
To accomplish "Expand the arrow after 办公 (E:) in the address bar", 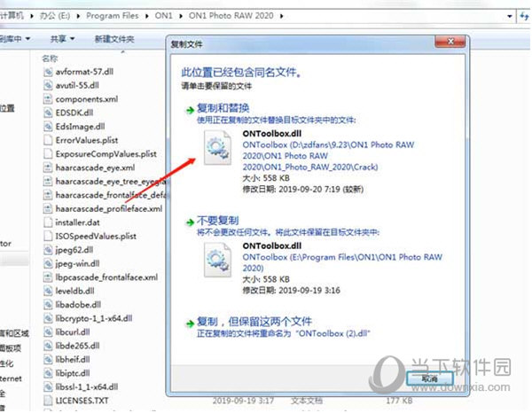I will click(78, 16).
